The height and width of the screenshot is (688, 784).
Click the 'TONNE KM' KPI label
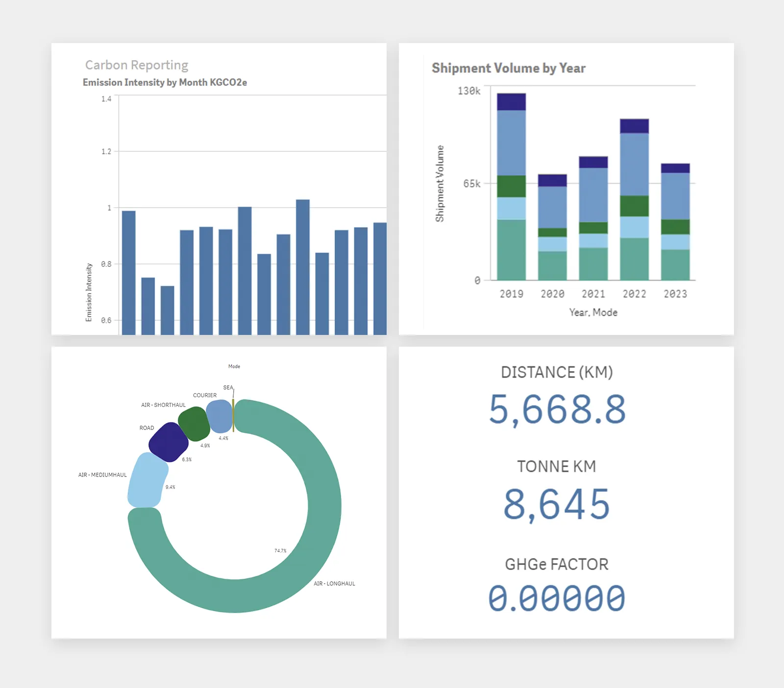pyautogui.click(x=557, y=466)
